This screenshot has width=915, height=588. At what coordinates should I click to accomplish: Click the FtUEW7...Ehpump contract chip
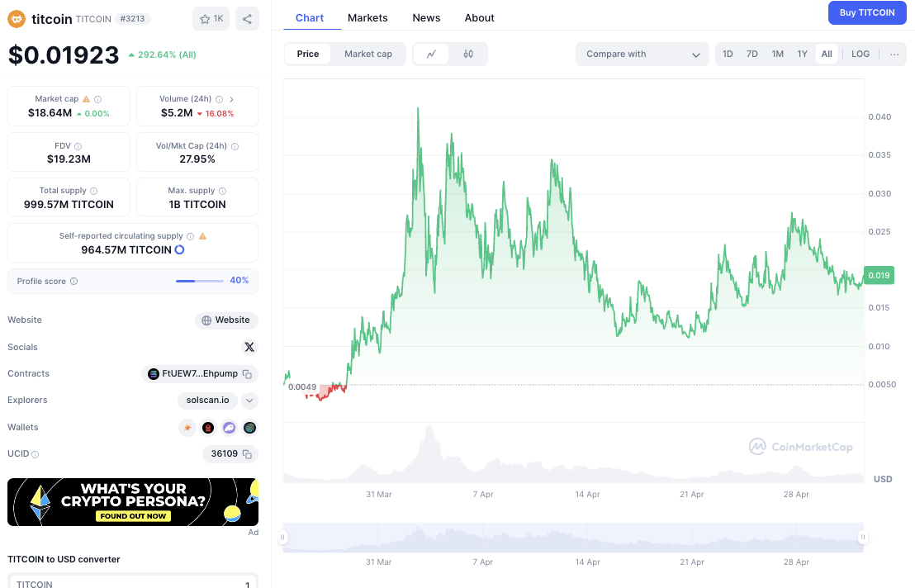[x=200, y=374]
